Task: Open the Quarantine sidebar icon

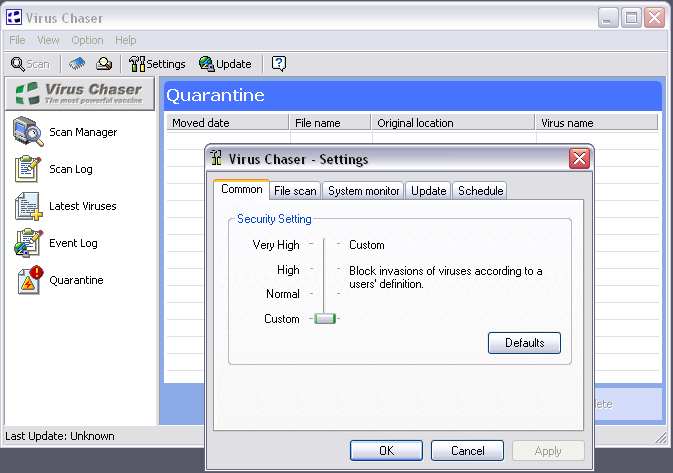Action: click(x=30, y=280)
